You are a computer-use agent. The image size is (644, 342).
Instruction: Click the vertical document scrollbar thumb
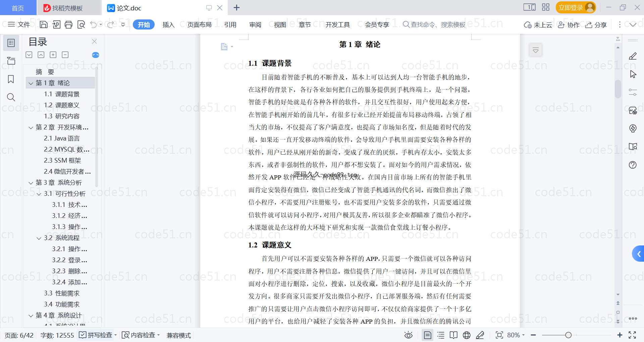click(618, 89)
